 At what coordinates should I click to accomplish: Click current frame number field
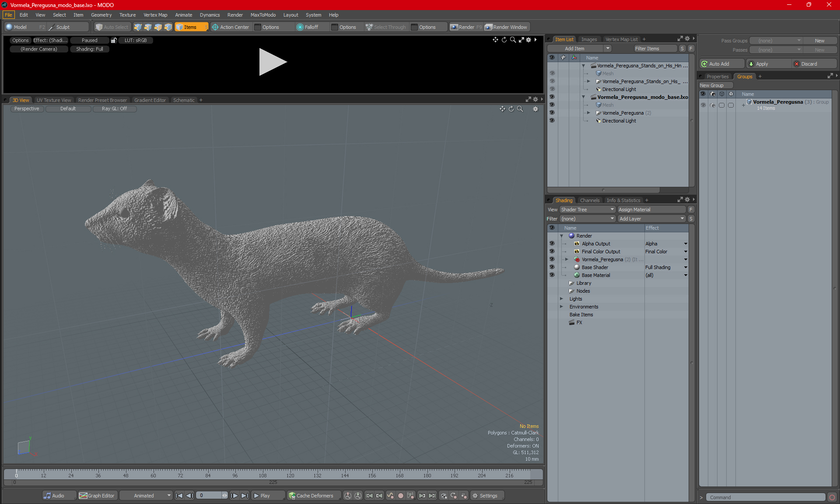click(210, 496)
